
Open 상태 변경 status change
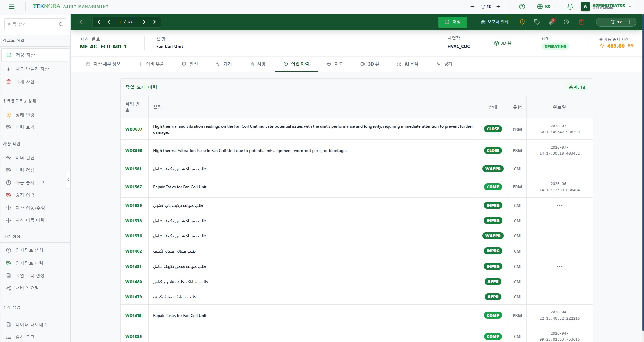tap(35, 115)
